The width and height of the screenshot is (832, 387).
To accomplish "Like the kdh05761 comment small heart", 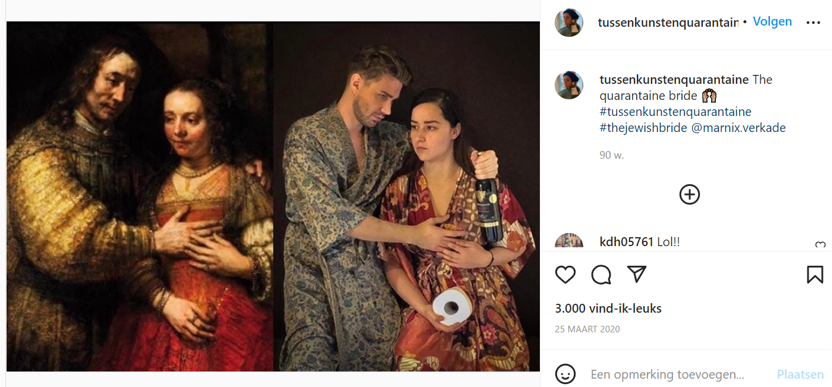I will [820, 245].
